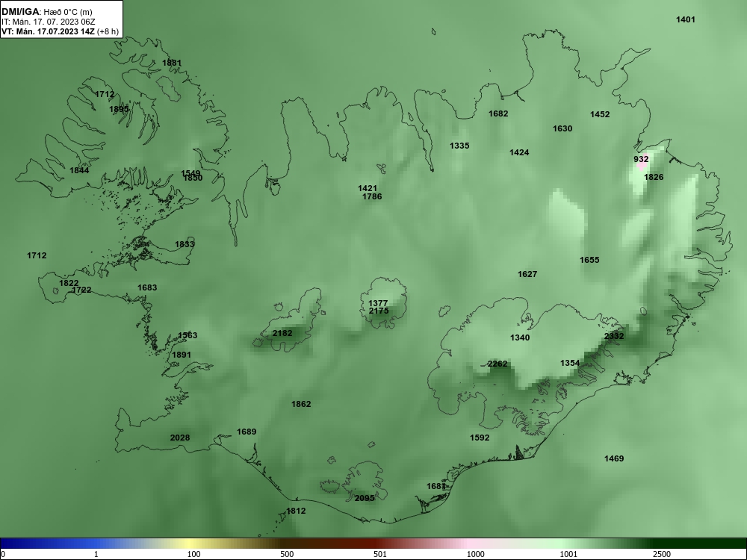Click the 1786 height label
Screen dimensions: 747x560
[x=372, y=196]
